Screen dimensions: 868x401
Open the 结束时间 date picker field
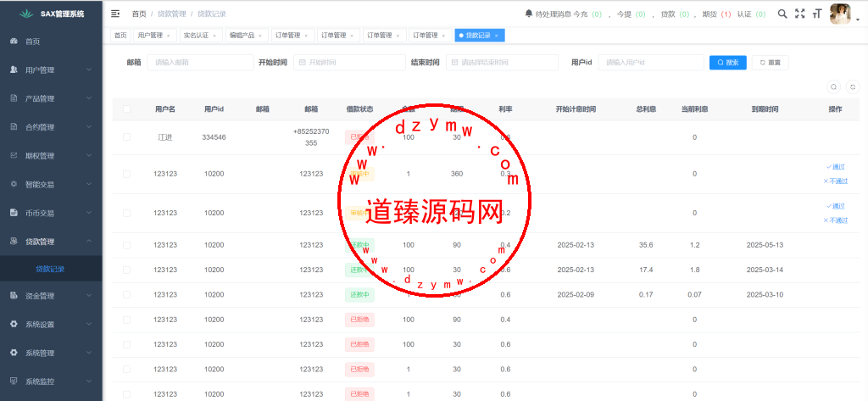(x=502, y=63)
